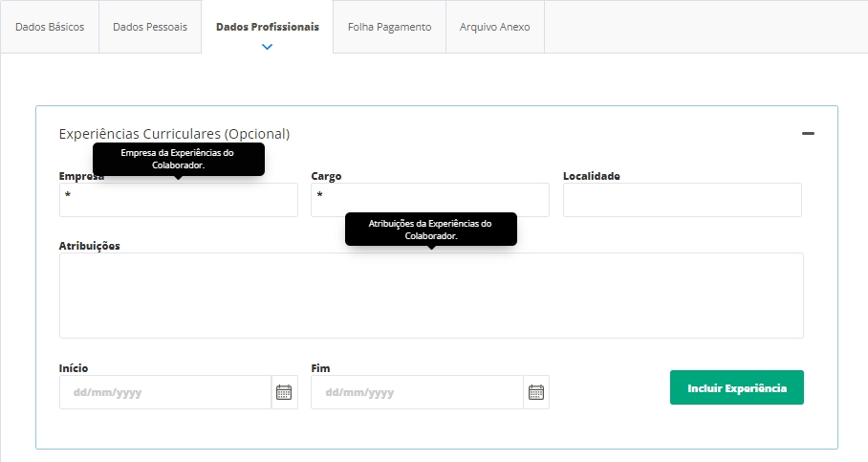Image resolution: width=868 pixels, height=462 pixels.
Task: Switch to the Dados Básicos tab
Action: pos(50,27)
